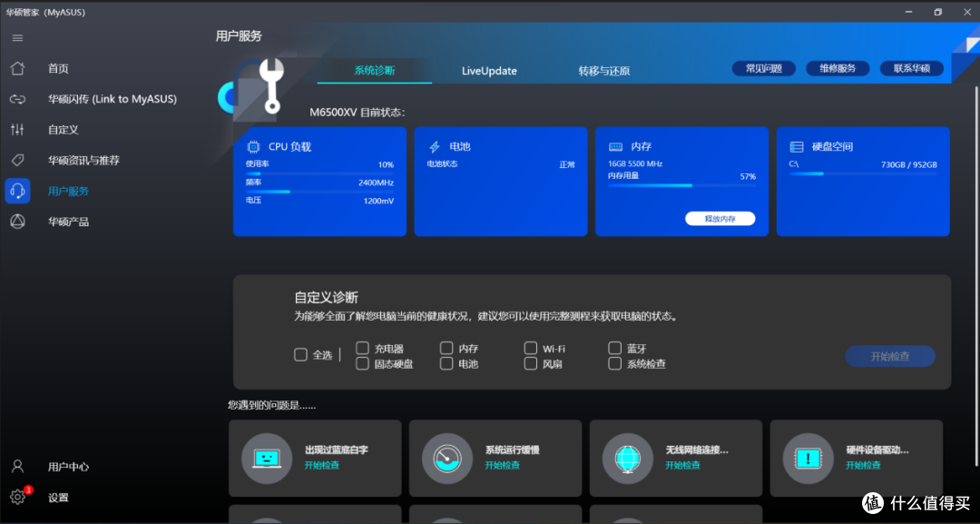This screenshot has height=524, width=980.
Task: Start check for 系统运行缓慢
Action: pos(502,465)
